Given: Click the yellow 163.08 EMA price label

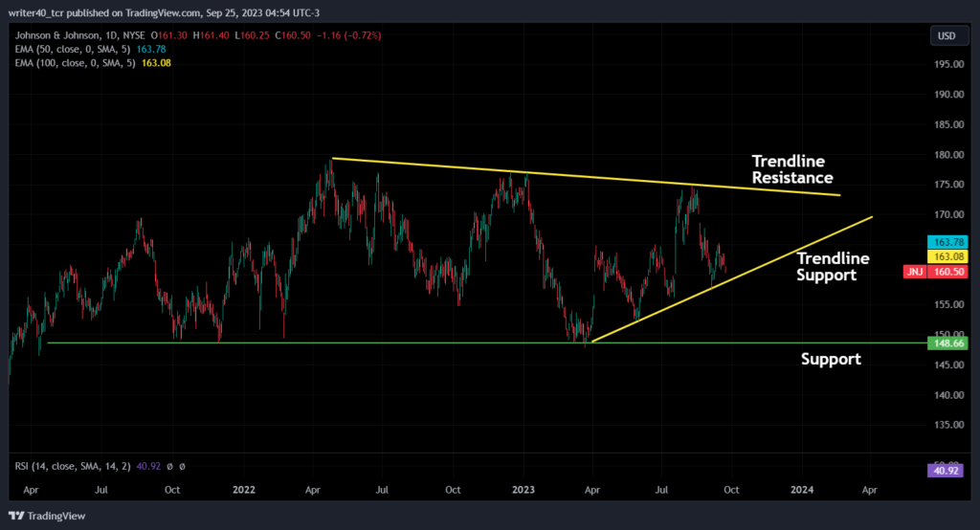Looking at the screenshot, I should (947, 257).
